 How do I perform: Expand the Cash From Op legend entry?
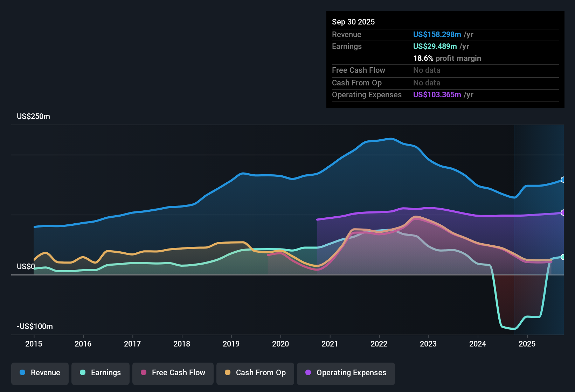(255, 373)
